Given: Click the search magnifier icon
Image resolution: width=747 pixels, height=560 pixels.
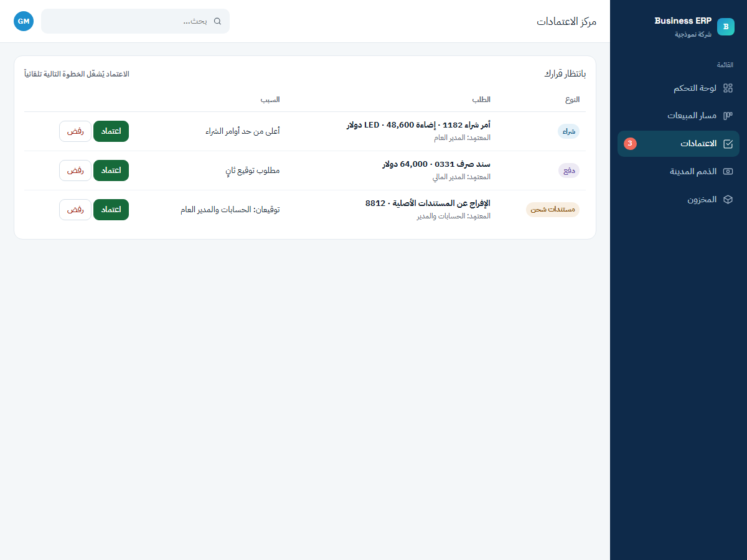Looking at the screenshot, I should click(x=217, y=21).
